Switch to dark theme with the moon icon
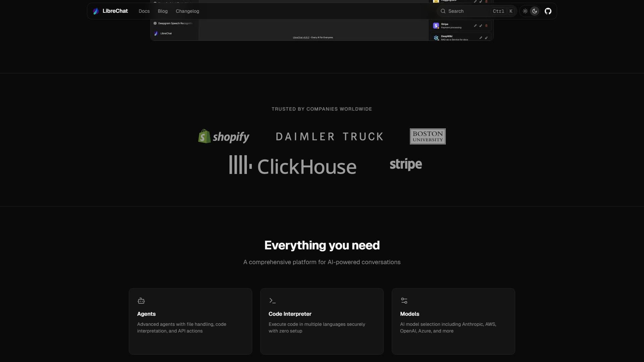644x362 pixels. tap(535, 11)
